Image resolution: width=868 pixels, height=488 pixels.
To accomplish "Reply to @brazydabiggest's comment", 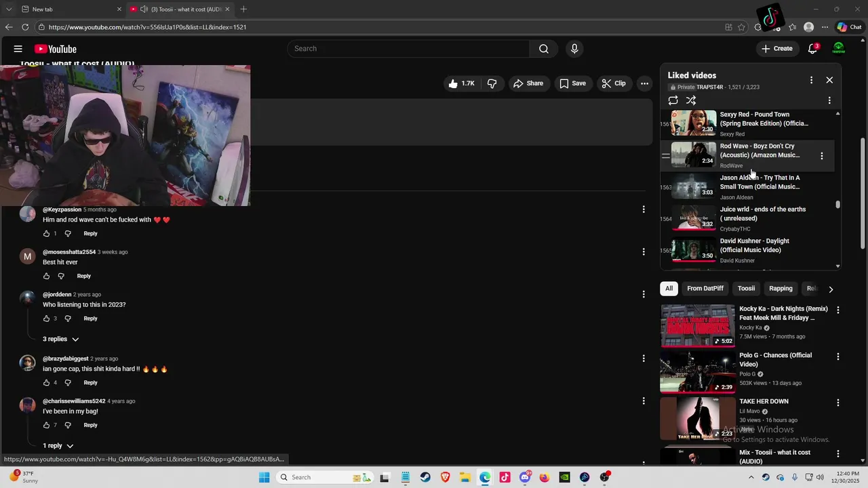I will (90, 383).
